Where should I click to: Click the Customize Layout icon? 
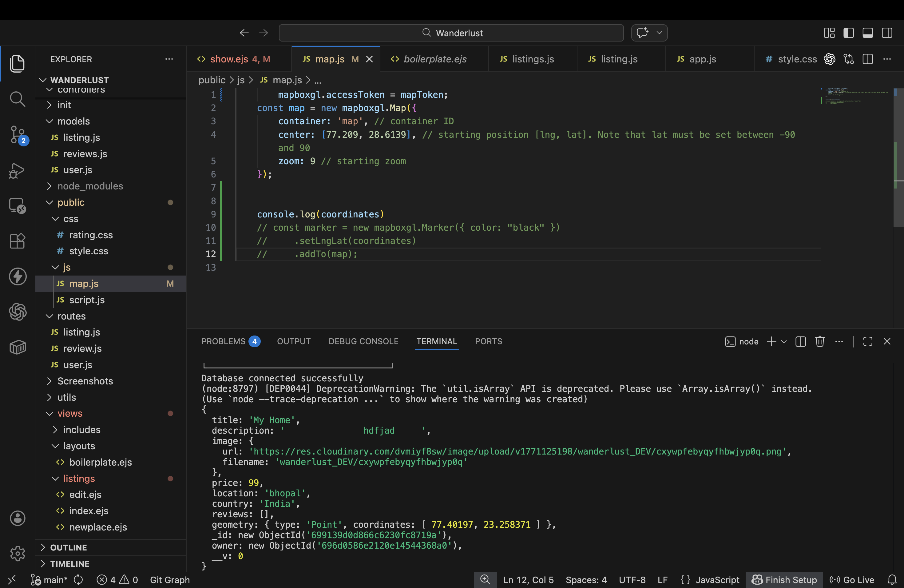coord(829,33)
